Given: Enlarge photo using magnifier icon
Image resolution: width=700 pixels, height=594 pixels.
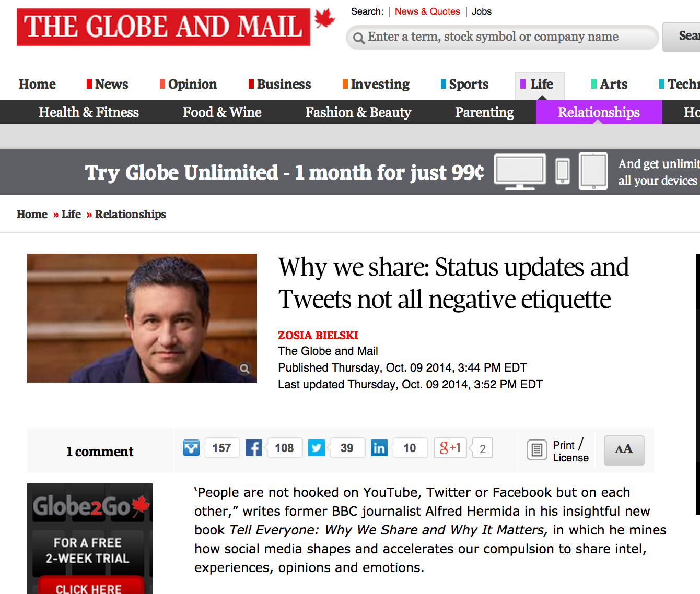Looking at the screenshot, I should [244, 369].
